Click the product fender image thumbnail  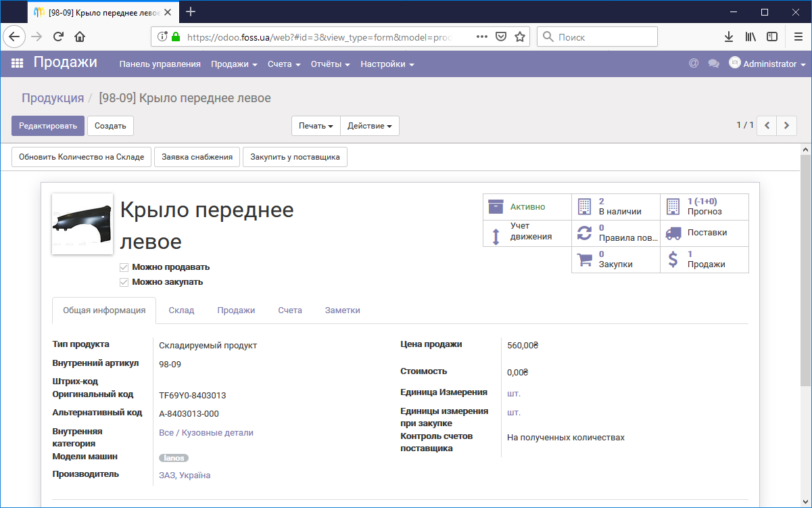click(82, 224)
